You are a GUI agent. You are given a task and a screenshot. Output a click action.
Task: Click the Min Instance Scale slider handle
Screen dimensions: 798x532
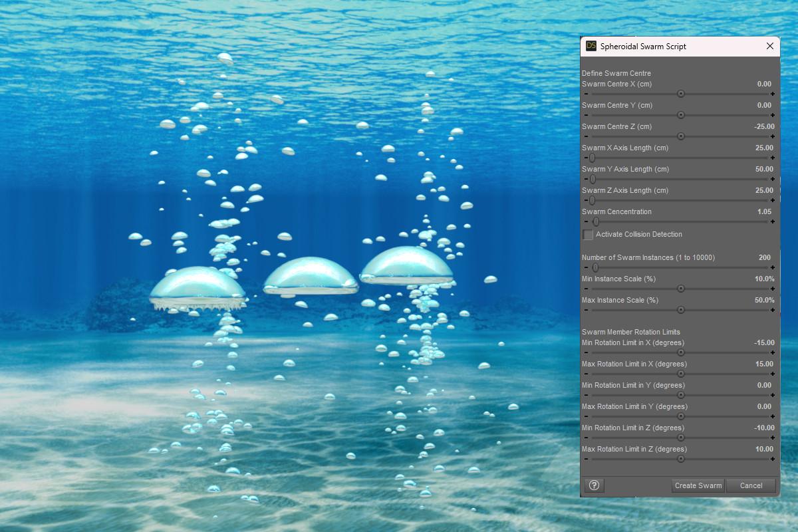pyautogui.click(x=681, y=289)
